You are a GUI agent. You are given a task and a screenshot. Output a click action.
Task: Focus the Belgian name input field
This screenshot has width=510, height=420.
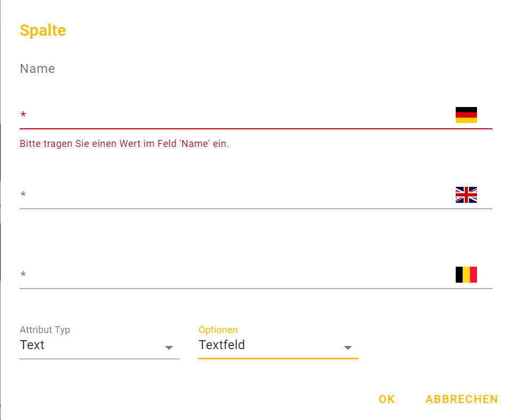click(x=234, y=275)
